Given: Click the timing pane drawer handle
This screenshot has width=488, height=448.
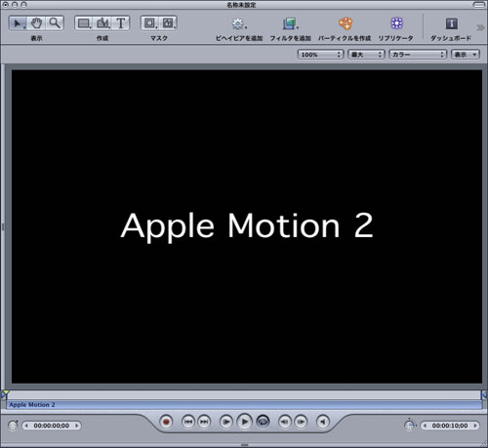Looking at the screenshot, I should click(x=244, y=445).
